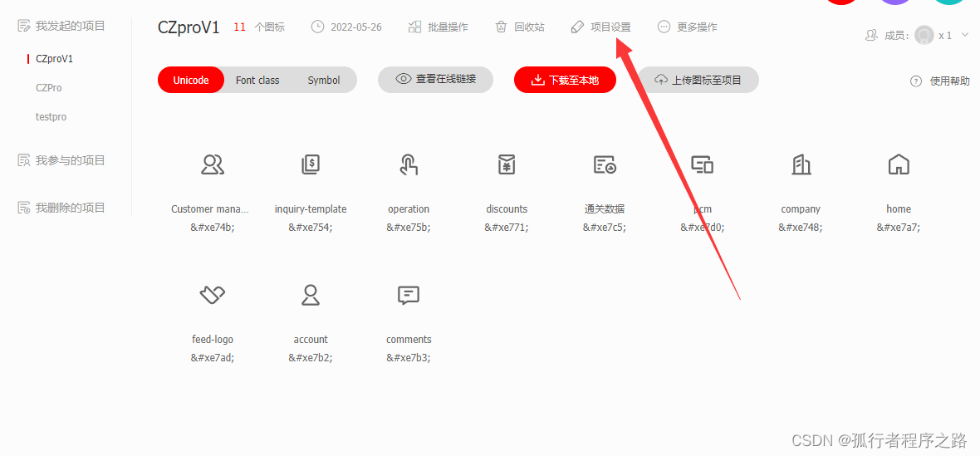Click the Unicode code &#xe7b2;
980x456 pixels.
[x=311, y=358]
